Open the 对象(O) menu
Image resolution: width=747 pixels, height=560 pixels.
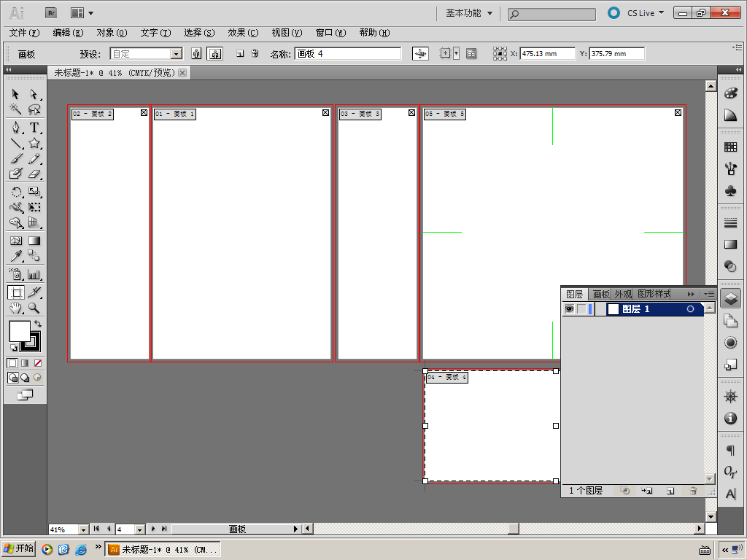112,33
